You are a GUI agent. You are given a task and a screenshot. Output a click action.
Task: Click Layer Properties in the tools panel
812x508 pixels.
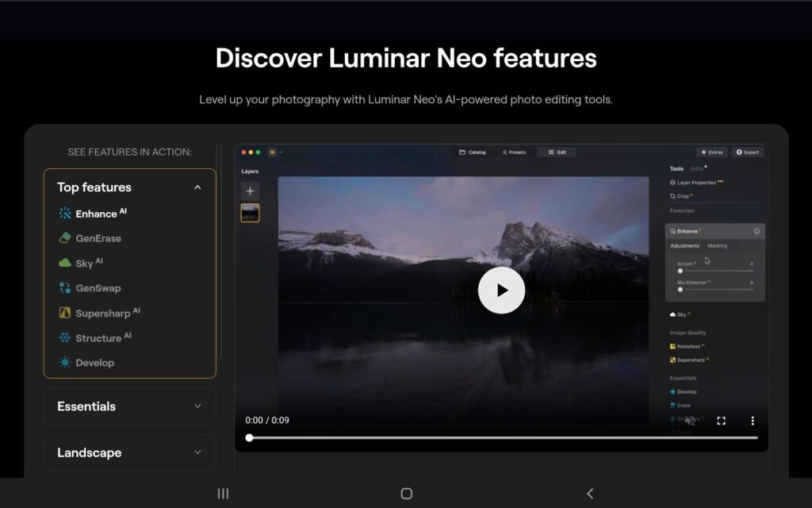click(x=696, y=183)
